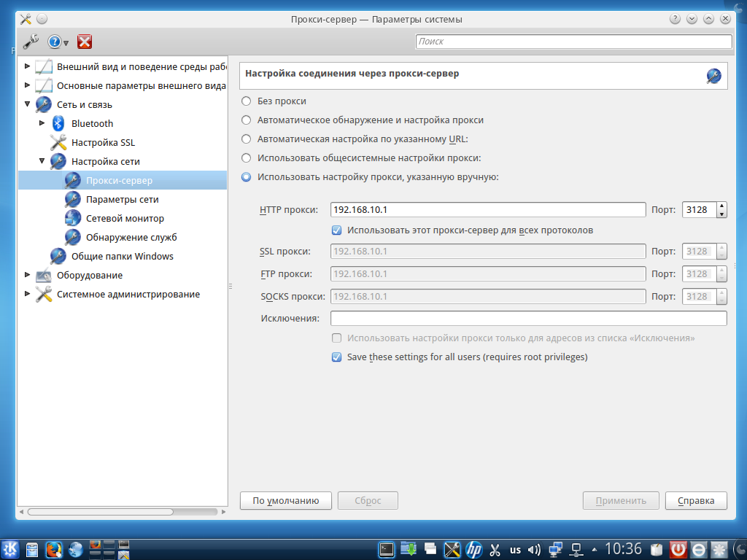Increase the HTTP proxy port value
Image resolution: width=747 pixels, height=560 pixels.
tap(721, 206)
